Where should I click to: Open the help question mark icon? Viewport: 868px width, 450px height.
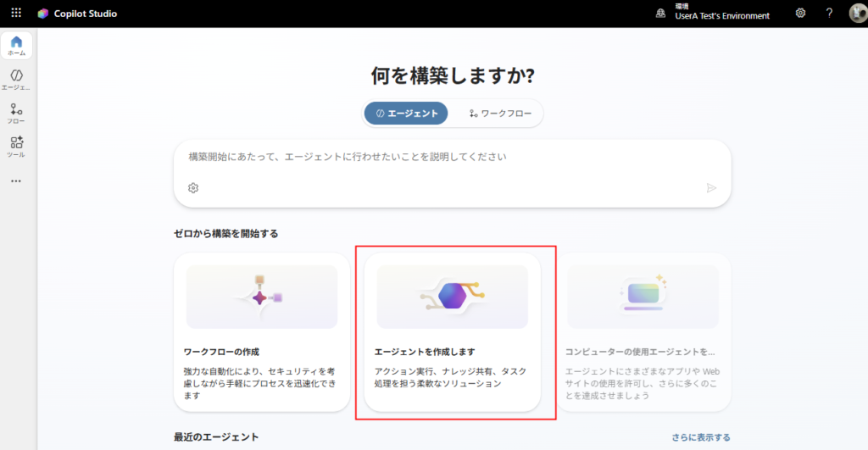click(829, 14)
